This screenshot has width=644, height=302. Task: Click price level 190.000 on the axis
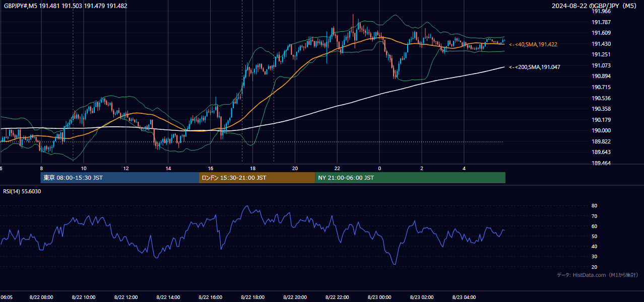coord(601,130)
